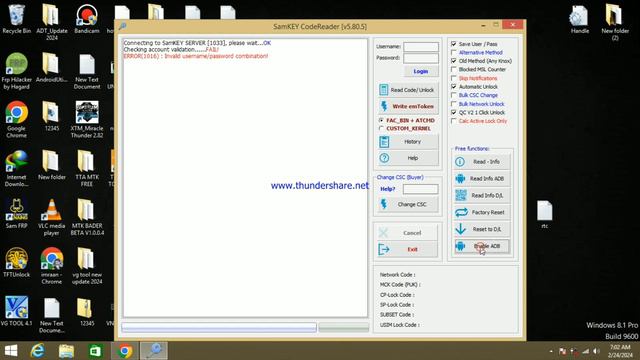Open Chrome from the taskbar
This screenshot has width=640, height=360.
point(125,351)
